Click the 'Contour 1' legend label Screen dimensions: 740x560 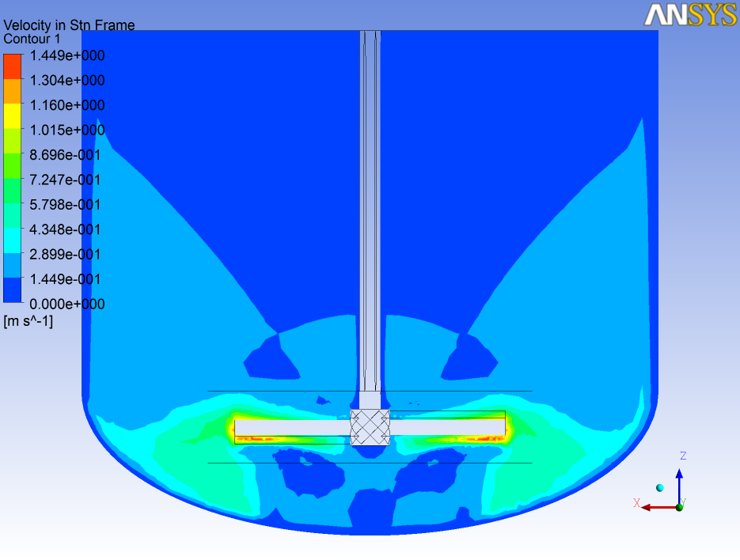pos(32,39)
